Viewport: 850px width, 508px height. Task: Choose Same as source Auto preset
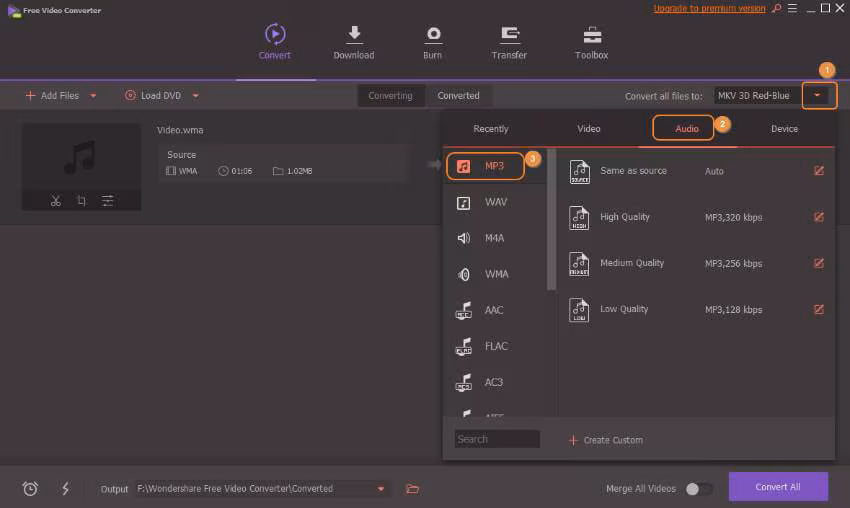click(696, 171)
